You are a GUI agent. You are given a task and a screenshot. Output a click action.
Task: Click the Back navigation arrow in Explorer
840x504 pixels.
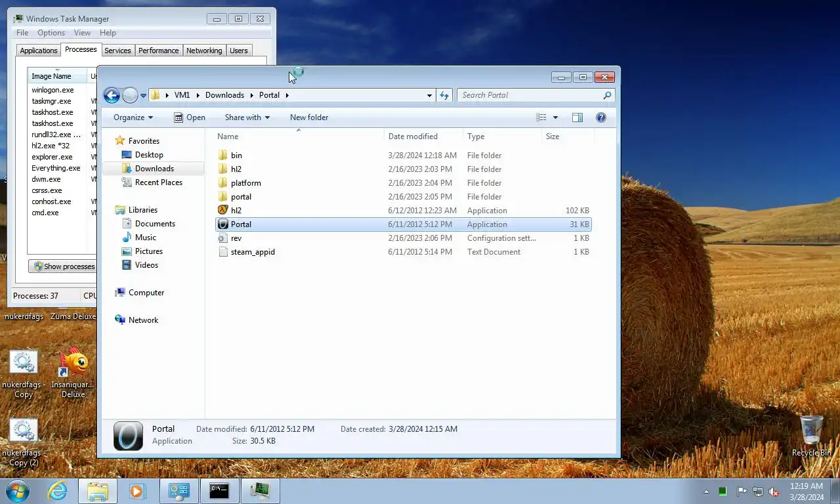(112, 95)
